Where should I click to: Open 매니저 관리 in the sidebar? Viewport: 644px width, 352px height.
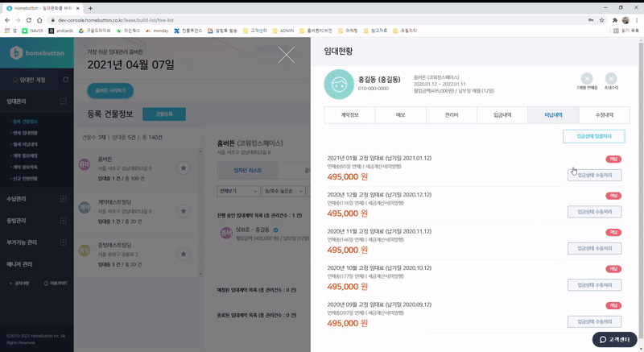click(x=19, y=264)
